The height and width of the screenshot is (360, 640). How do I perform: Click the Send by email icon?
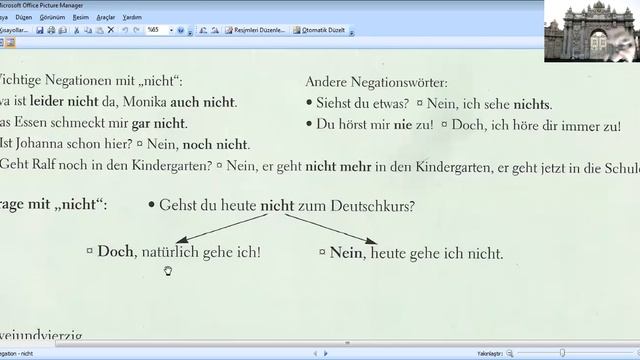(63, 30)
